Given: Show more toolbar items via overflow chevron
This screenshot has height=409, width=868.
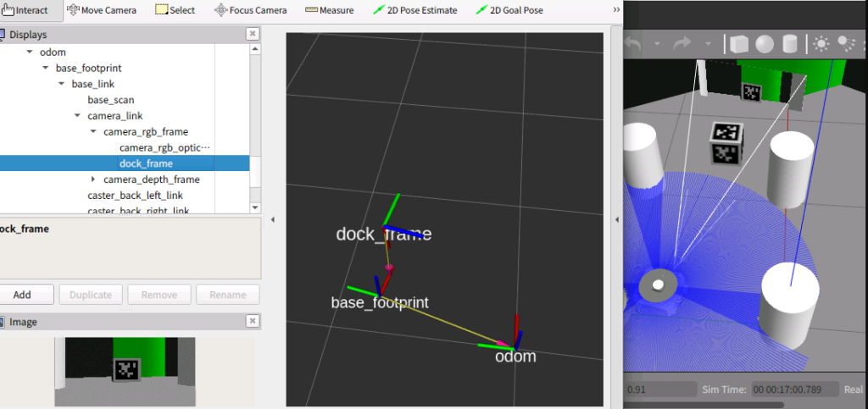Looking at the screenshot, I should click(x=615, y=10).
